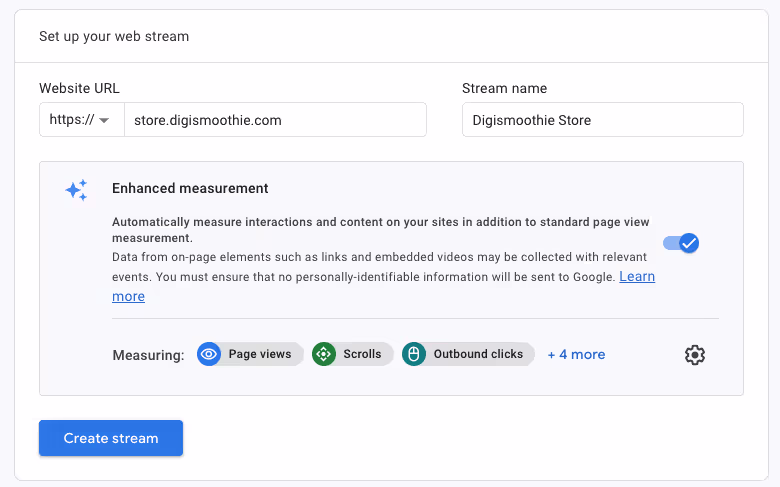Click the Scrolls chip label

362,354
